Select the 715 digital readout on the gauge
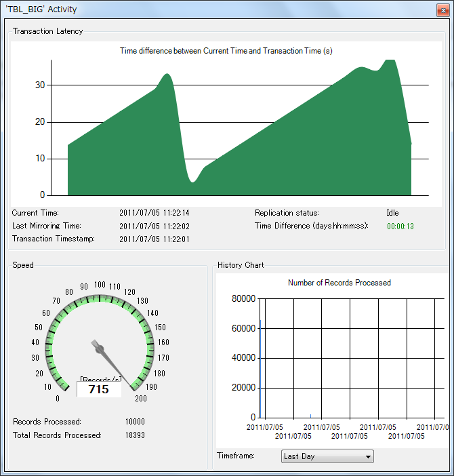The image size is (454, 476). pos(99,390)
